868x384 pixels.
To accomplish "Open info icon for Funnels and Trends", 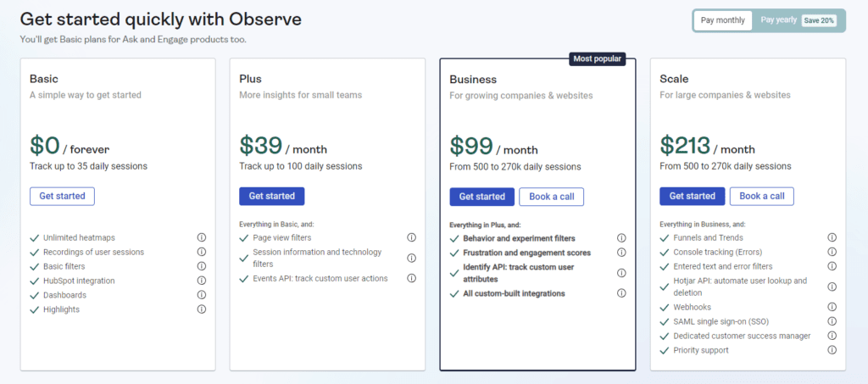I will [832, 238].
